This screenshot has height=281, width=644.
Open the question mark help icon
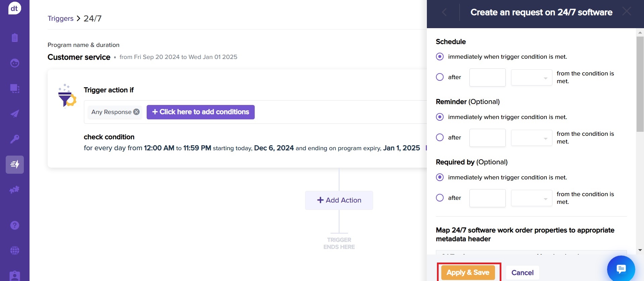click(x=14, y=225)
